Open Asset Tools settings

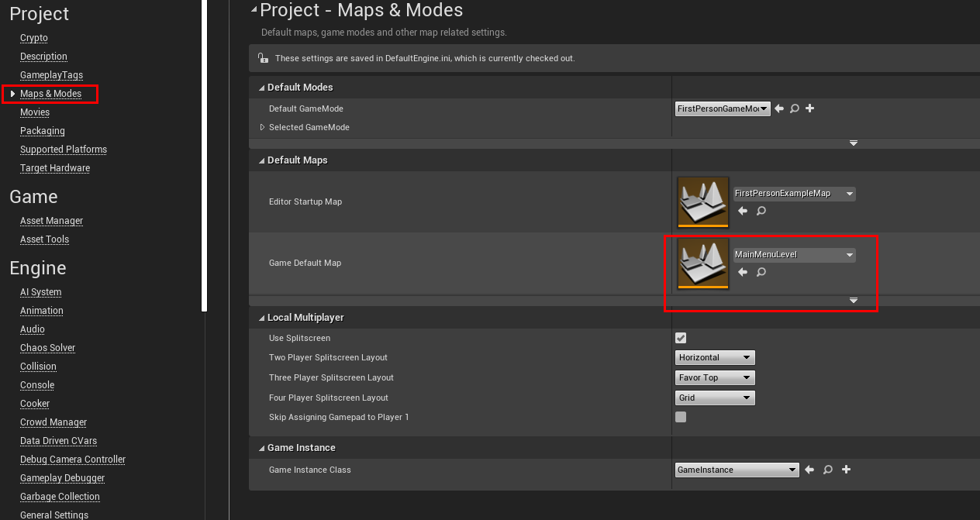[x=44, y=239]
